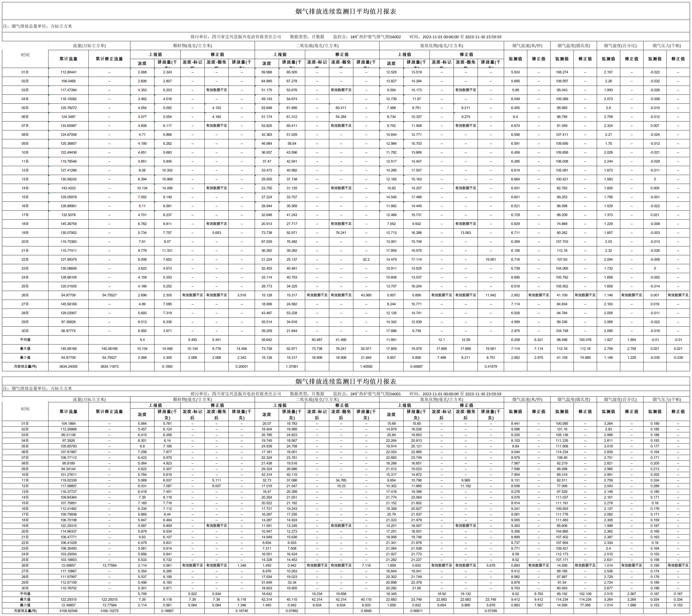This screenshot has height=616, width=692.
Task: Select the cell showing 97.3926
Action: [x=68, y=441]
